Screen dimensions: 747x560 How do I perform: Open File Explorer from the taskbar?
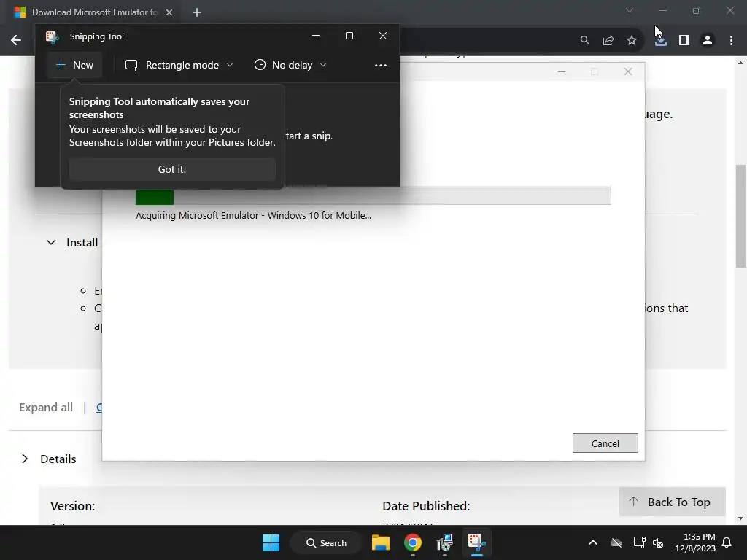click(381, 542)
